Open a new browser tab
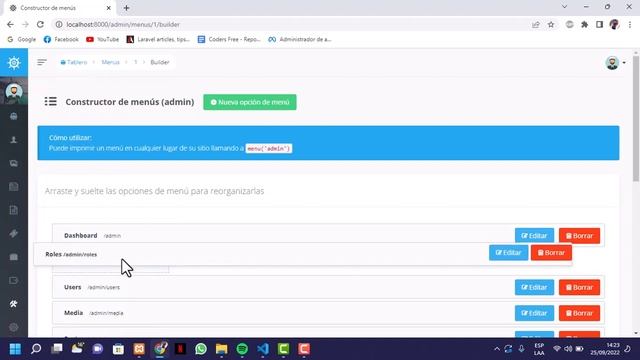The height and width of the screenshot is (360, 640). (127, 8)
